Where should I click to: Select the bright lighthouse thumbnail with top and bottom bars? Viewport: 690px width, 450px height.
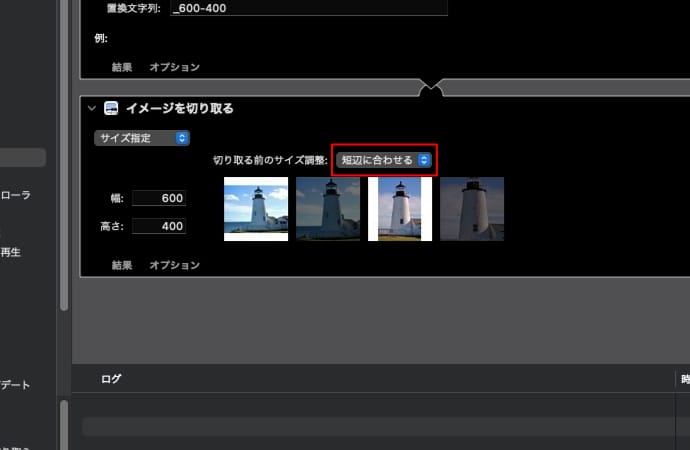pyautogui.click(x=256, y=209)
